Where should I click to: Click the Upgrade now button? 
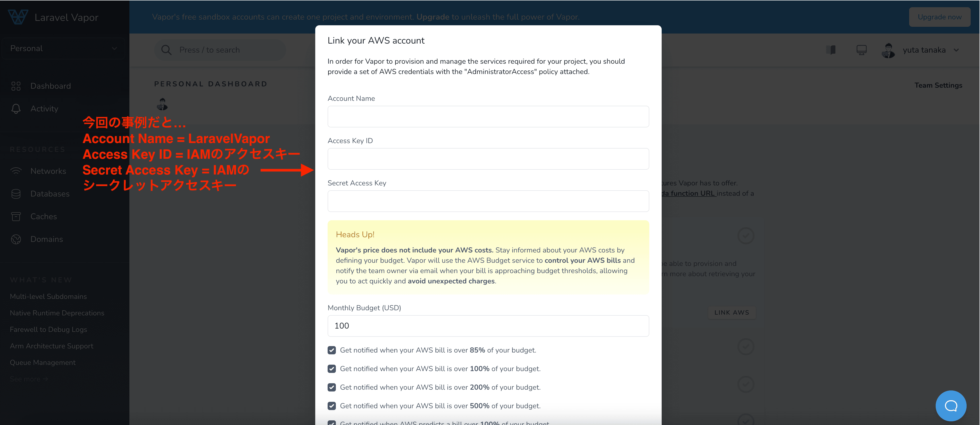pyautogui.click(x=939, y=17)
